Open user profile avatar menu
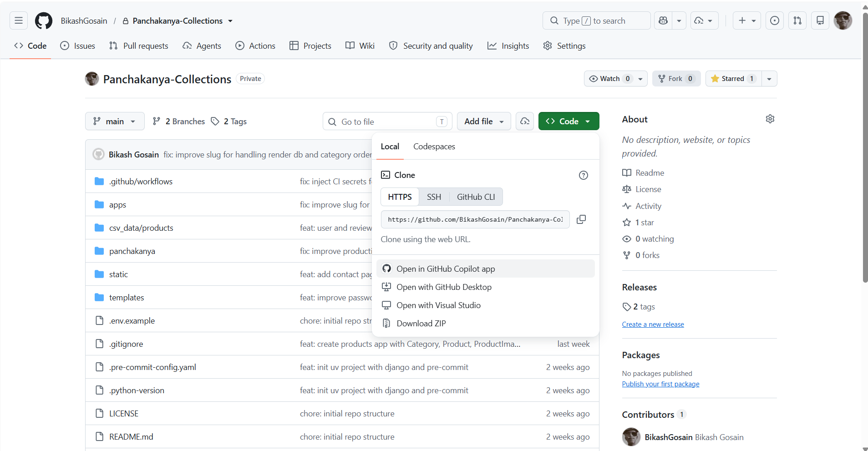 [x=843, y=20]
